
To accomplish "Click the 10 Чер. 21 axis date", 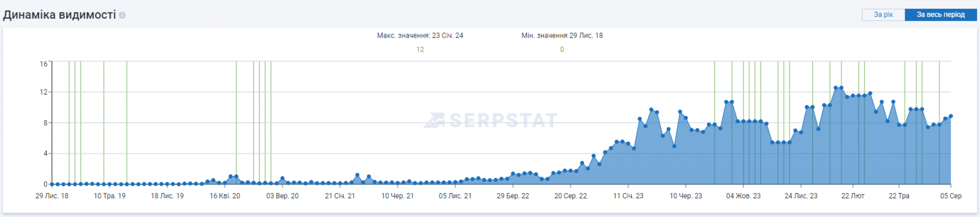I will pos(398,196).
